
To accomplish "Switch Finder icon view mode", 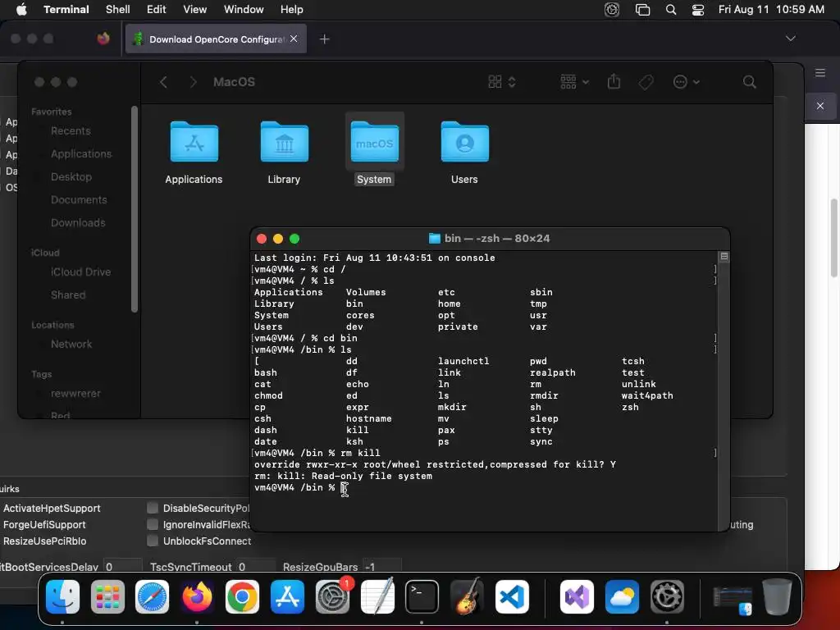I will 501,82.
